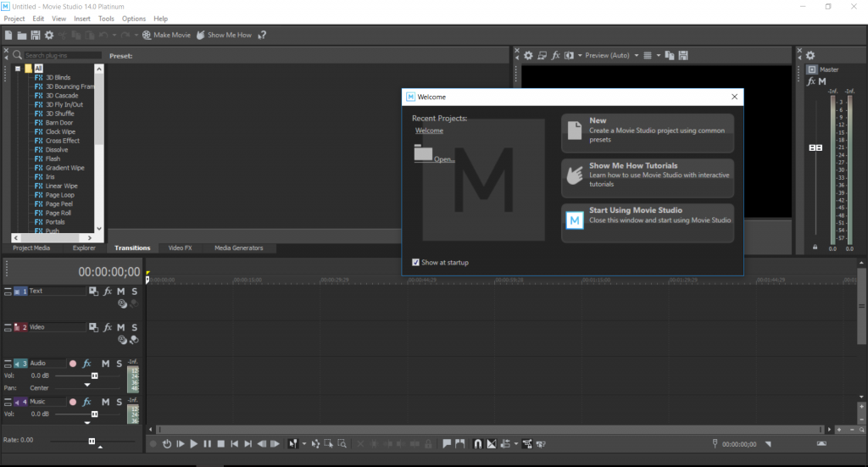Arm Music track for record
Screen dimensions: 868x467
point(73,402)
